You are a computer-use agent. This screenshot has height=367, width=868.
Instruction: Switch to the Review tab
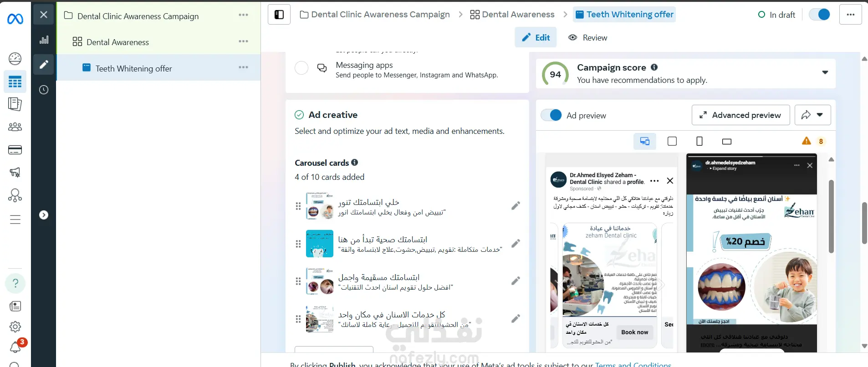coord(588,38)
